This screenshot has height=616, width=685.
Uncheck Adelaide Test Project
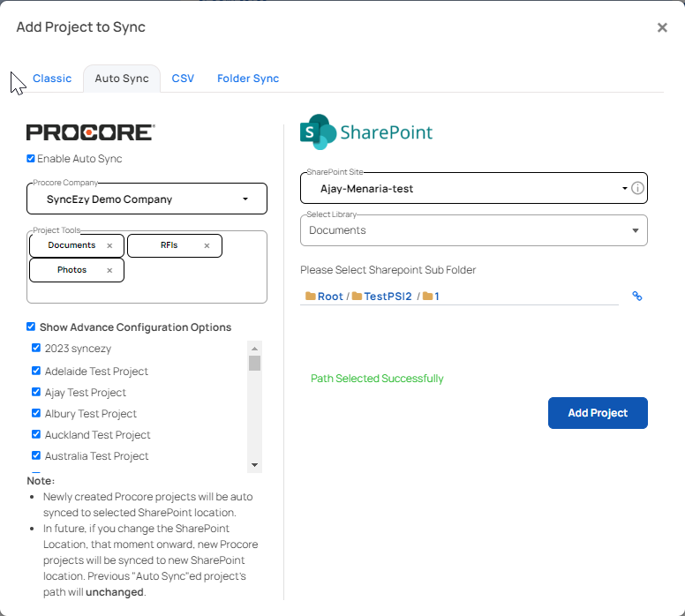pos(36,371)
